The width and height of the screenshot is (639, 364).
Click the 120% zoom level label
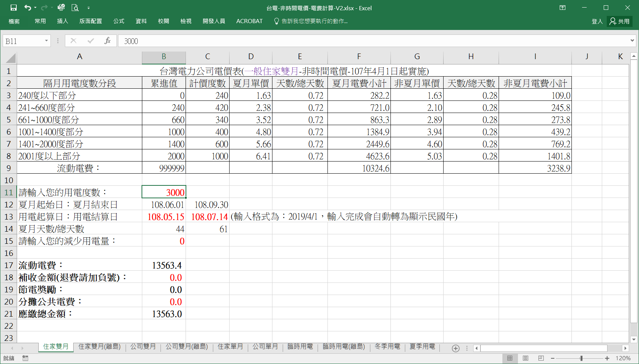[x=623, y=358]
